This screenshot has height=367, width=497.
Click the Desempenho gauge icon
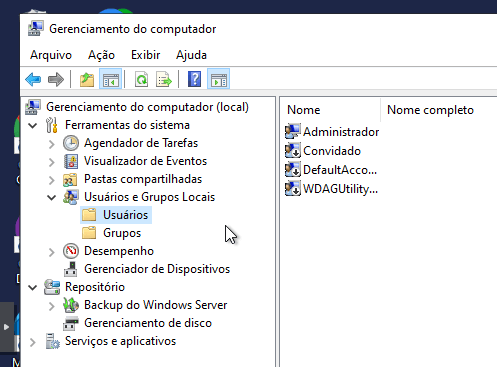point(71,251)
